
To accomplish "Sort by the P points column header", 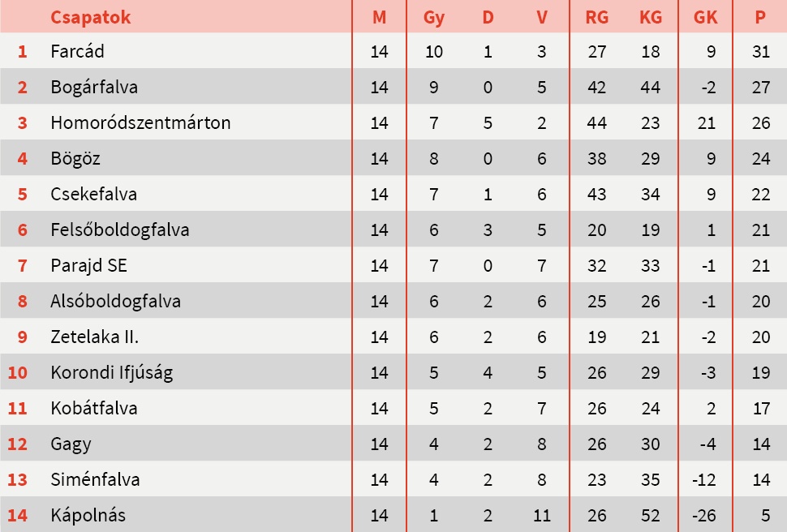I will [x=760, y=17].
